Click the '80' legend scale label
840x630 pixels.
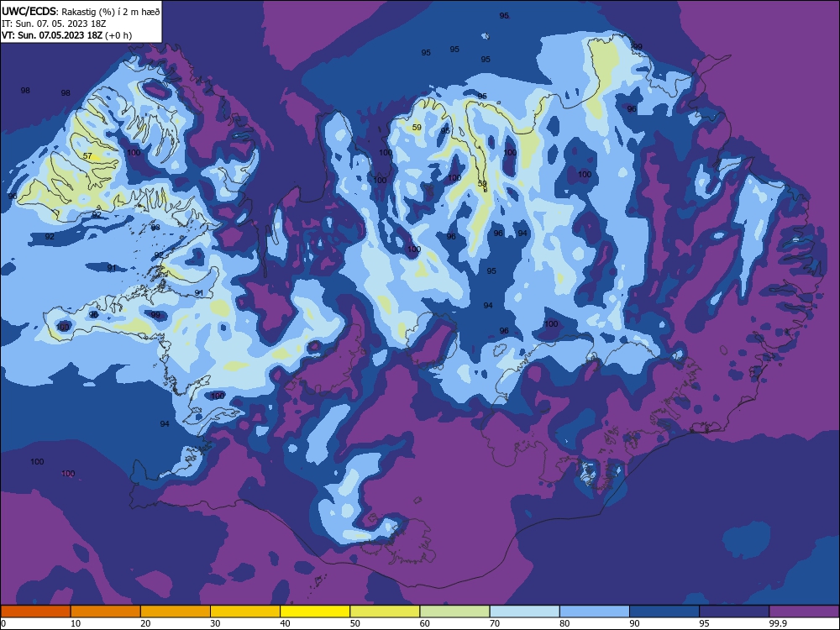click(x=564, y=623)
